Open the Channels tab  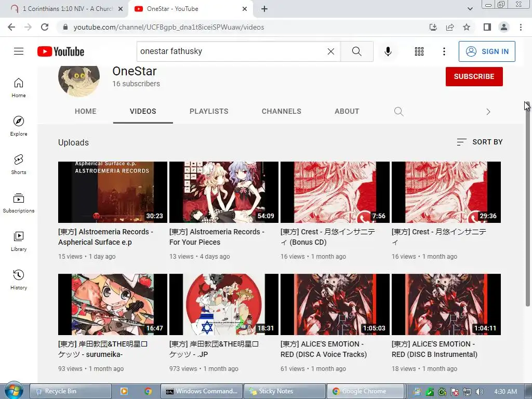coord(281,111)
